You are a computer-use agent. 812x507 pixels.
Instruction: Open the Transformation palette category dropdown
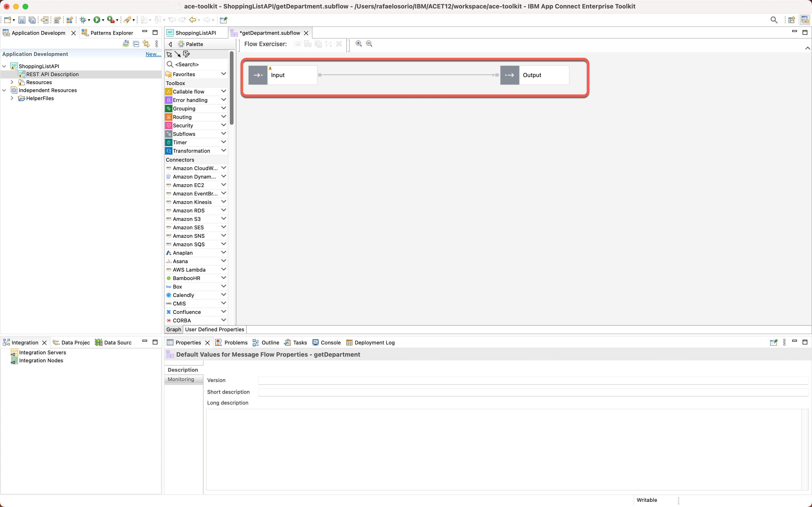[x=223, y=151]
